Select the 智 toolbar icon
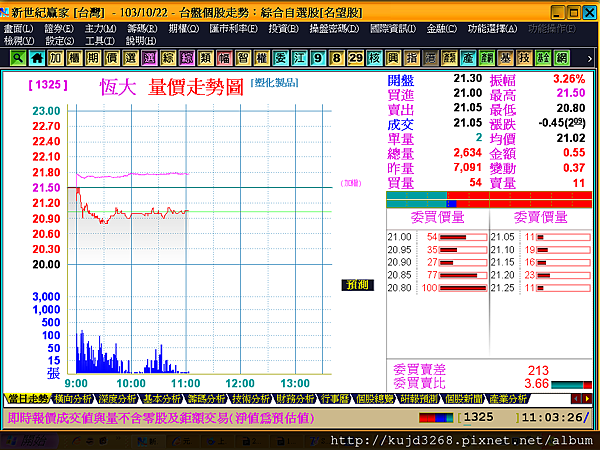The image size is (600, 450). click(243, 58)
